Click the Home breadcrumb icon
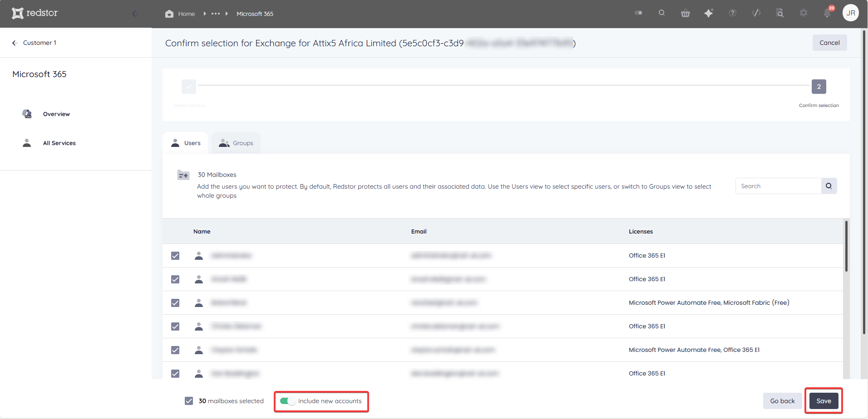Screen dimensions: 868x419 click(x=169, y=14)
